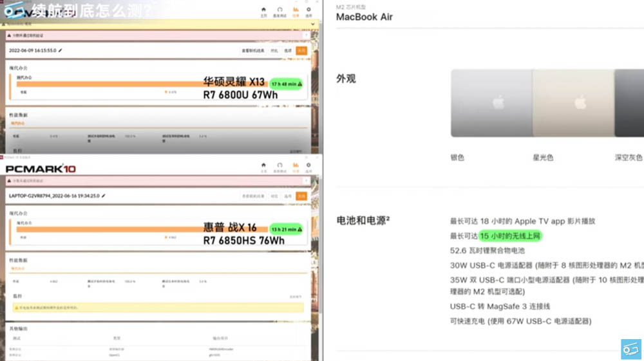Click 2022-06-09 16:15:55.0 result title
644x361 pixels.
coord(32,50)
